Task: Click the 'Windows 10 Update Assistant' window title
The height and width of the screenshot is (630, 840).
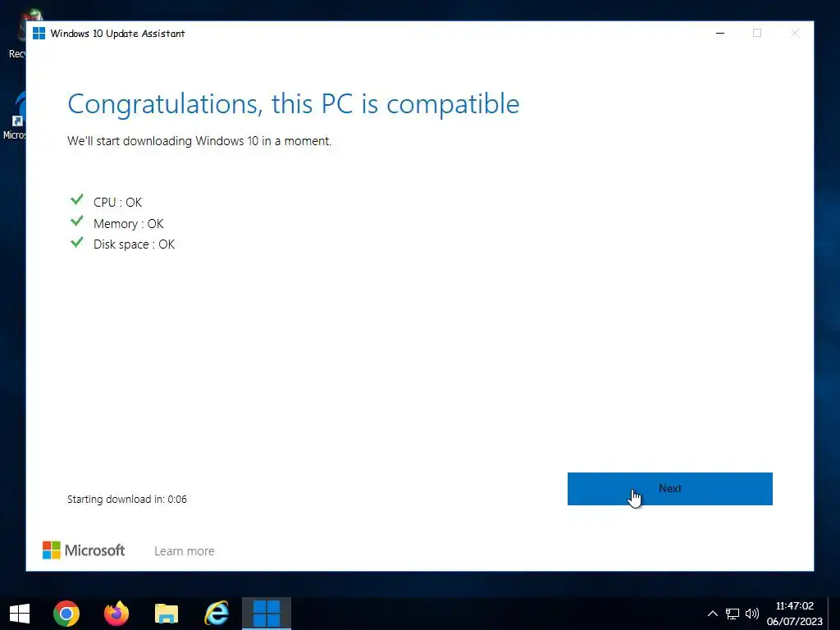Action: pos(117,33)
